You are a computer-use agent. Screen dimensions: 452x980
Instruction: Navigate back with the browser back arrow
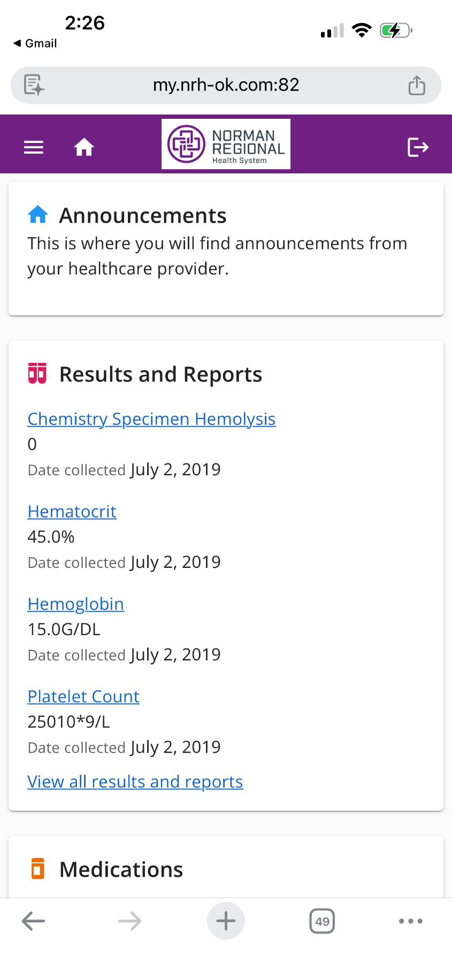[33, 921]
